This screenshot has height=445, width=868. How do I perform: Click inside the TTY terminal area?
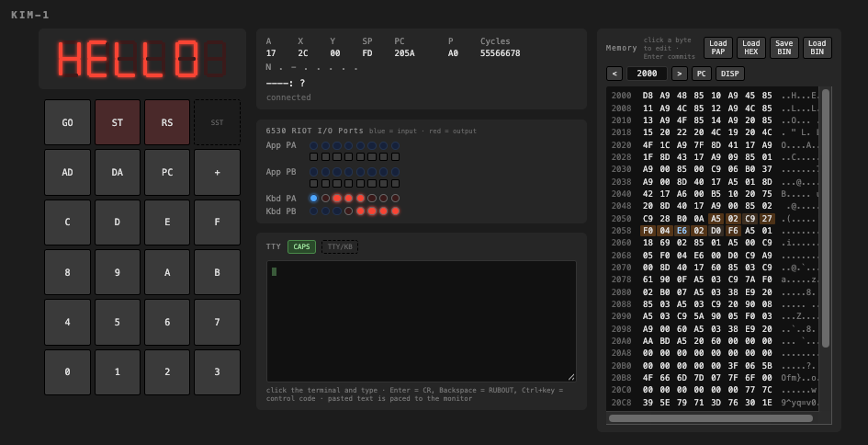[x=422, y=322]
